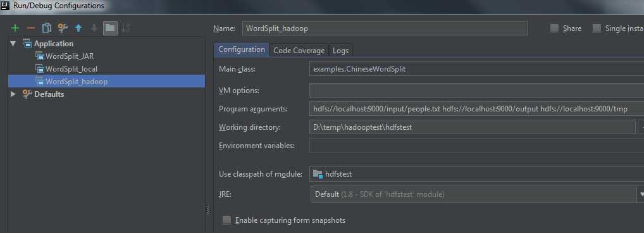Open the Logs tab
644x233 pixels.
[340, 50]
